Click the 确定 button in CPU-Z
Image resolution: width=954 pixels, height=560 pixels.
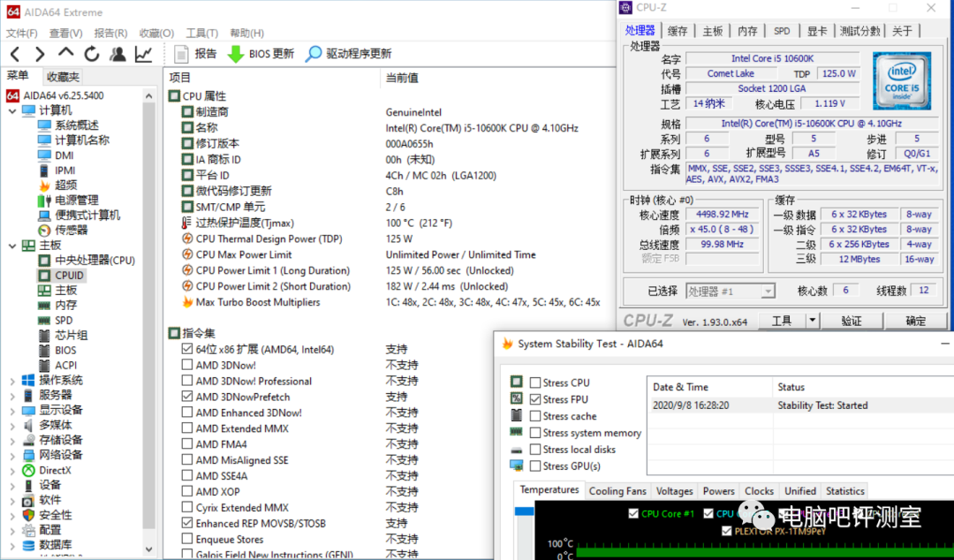pos(916,320)
